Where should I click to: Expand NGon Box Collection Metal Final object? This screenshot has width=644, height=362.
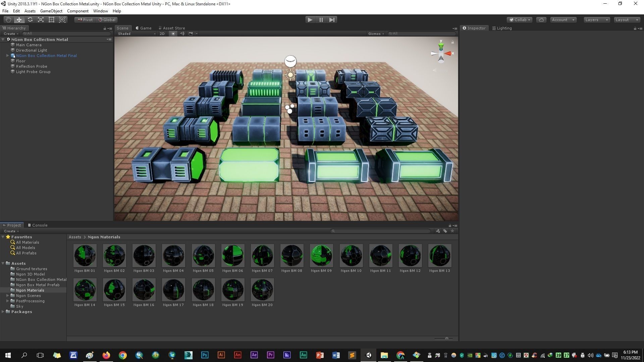click(x=7, y=56)
